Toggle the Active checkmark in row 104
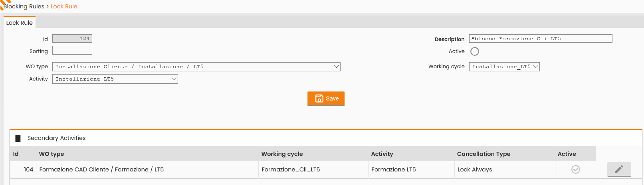The image size is (644, 185). pos(575,169)
